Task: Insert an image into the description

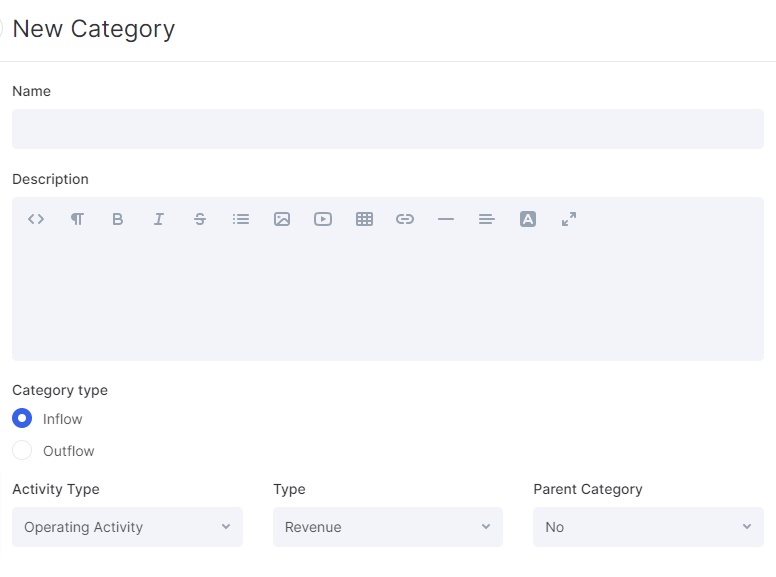Action: pos(282,219)
